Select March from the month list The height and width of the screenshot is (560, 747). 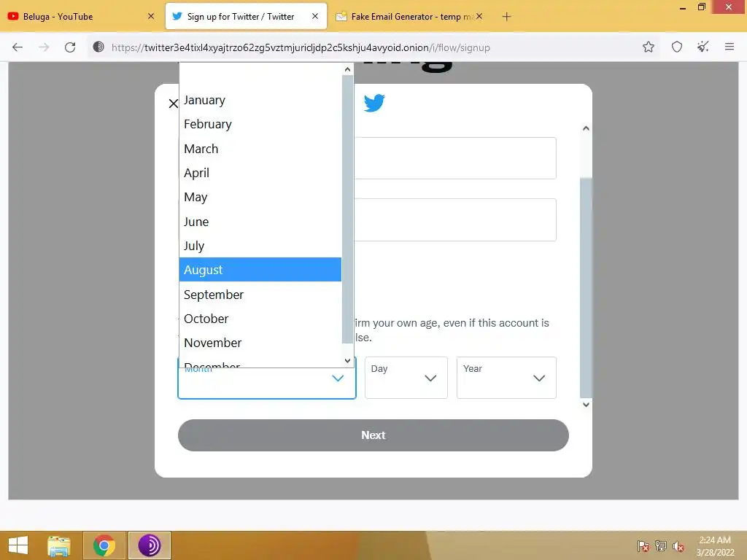point(260,149)
